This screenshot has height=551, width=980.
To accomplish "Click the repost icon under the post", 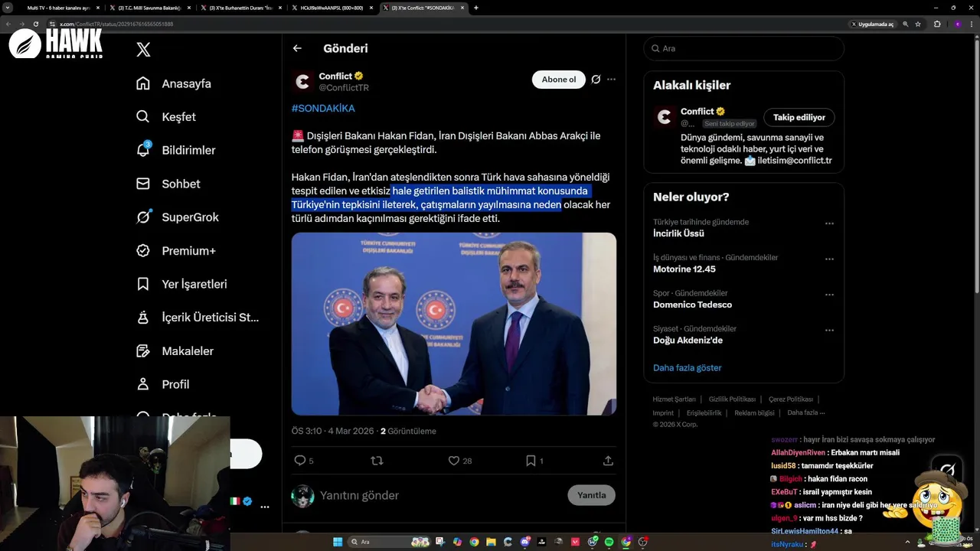I will point(377,461).
